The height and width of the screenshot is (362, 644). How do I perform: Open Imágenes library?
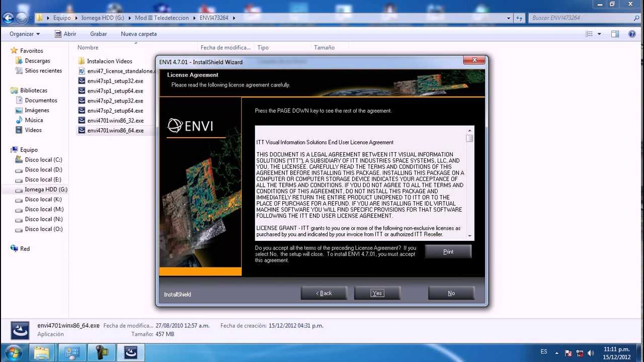click(x=37, y=110)
